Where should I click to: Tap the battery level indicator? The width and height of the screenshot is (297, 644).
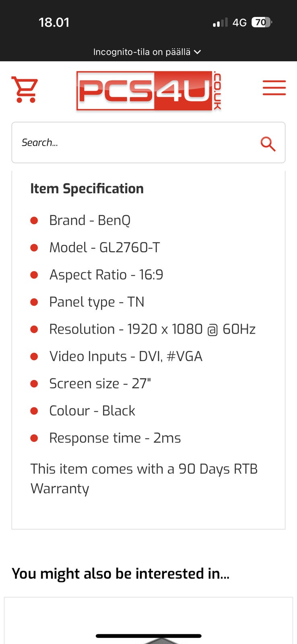[261, 23]
